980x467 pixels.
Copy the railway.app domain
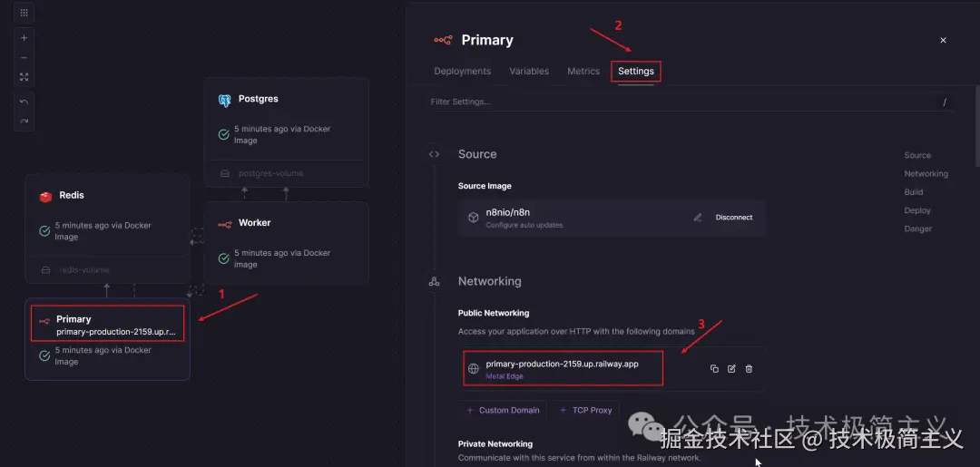[x=714, y=369]
